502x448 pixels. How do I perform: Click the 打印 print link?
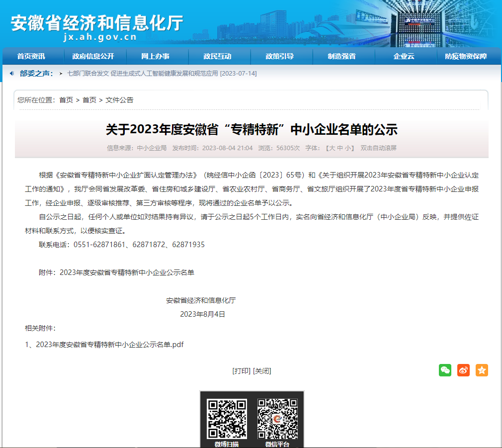(x=242, y=371)
